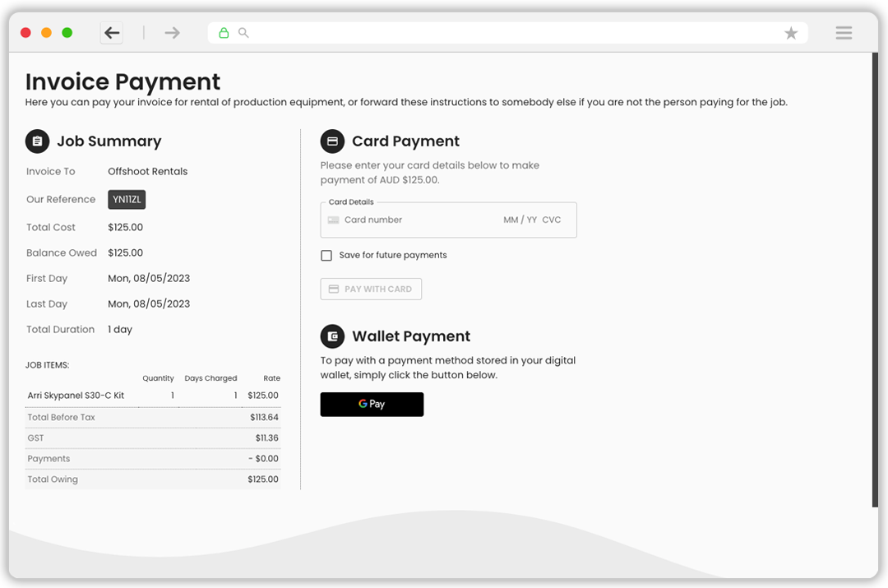The image size is (888, 588).
Task: Click the JOB ITEMS: label
Action: coord(48,365)
